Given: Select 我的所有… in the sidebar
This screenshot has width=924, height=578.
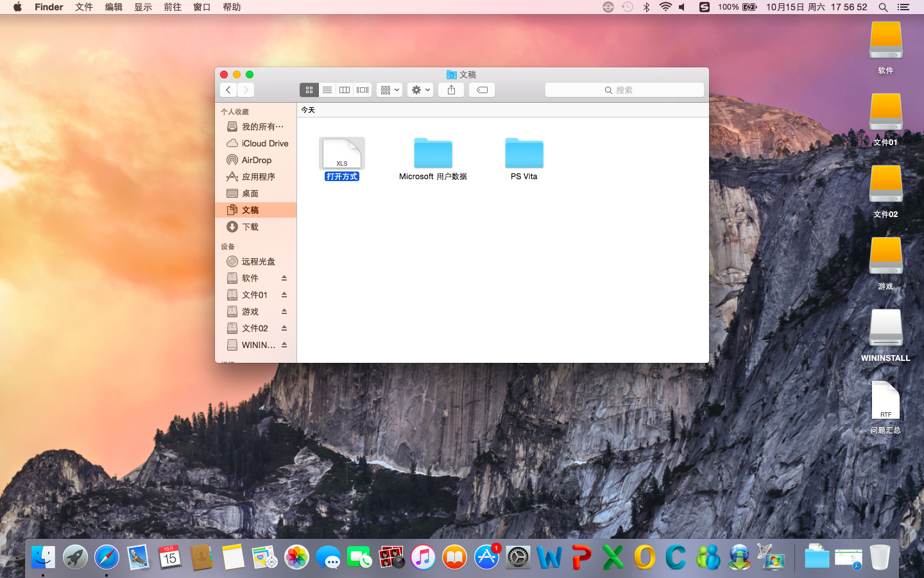Looking at the screenshot, I should (255, 127).
